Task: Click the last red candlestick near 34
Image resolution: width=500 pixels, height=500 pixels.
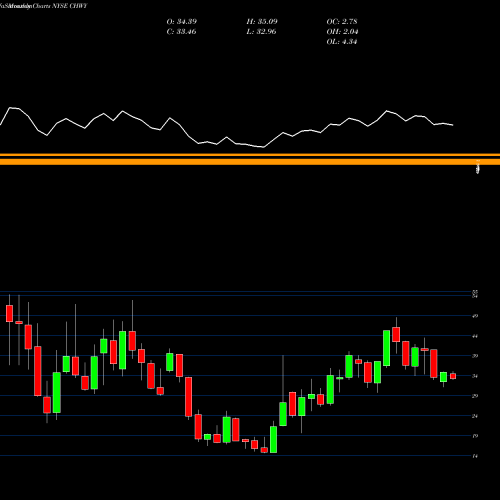Action: coord(453,376)
